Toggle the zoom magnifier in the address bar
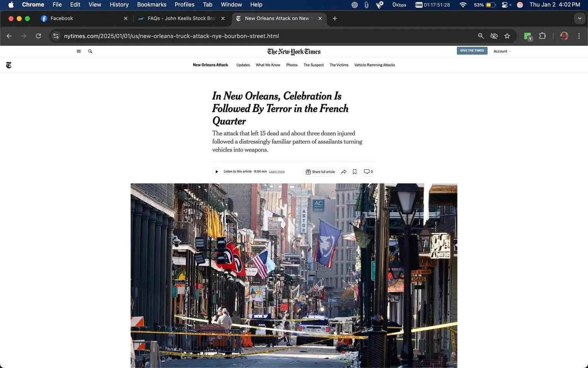Viewport: 588px width, 368px height. tap(481, 36)
